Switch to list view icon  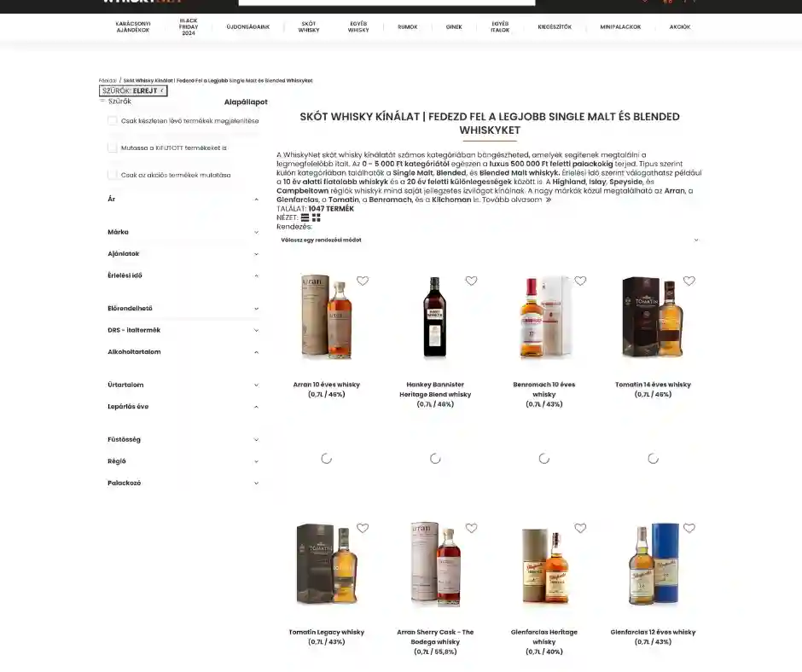(x=305, y=217)
